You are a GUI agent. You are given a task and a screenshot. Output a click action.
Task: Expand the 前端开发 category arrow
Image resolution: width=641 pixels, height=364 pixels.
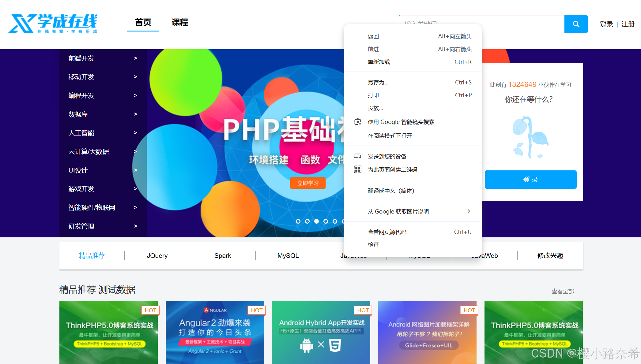coord(135,58)
